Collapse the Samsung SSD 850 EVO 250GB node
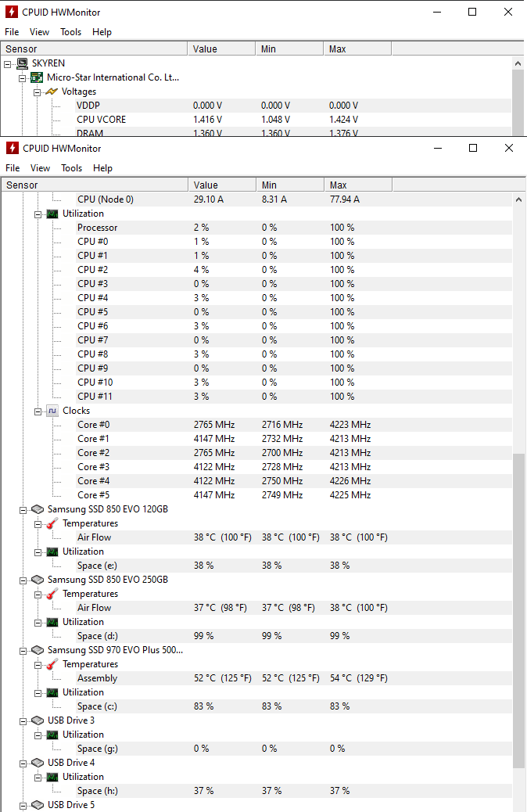Image resolution: width=527 pixels, height=812 pixels. coord(23,580)
